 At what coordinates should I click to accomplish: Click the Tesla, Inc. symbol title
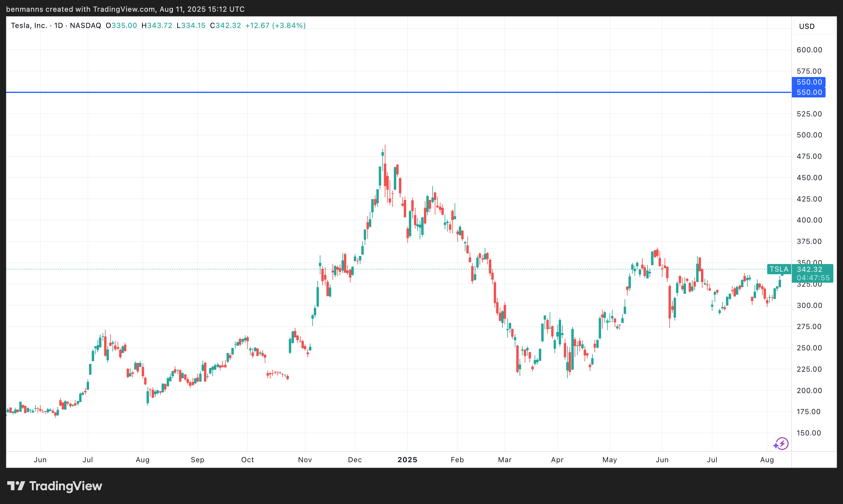tap(29, 26)
